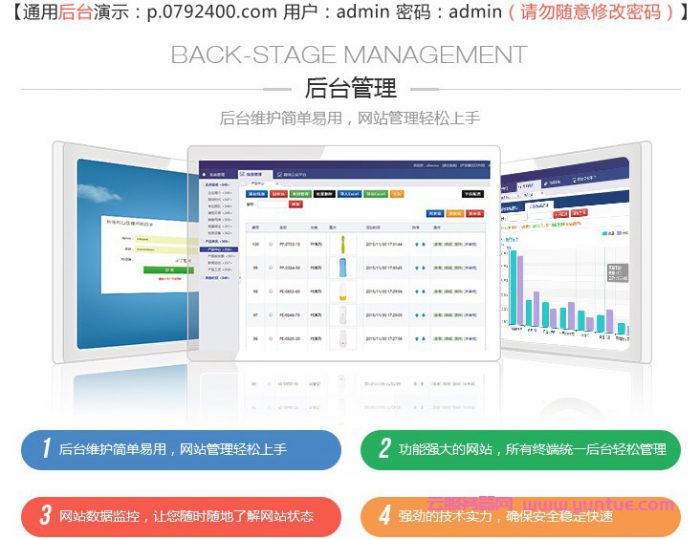Click the number 3 icon on the red banner
Viewport: 700px width, 539px height.
coord(46,516)
